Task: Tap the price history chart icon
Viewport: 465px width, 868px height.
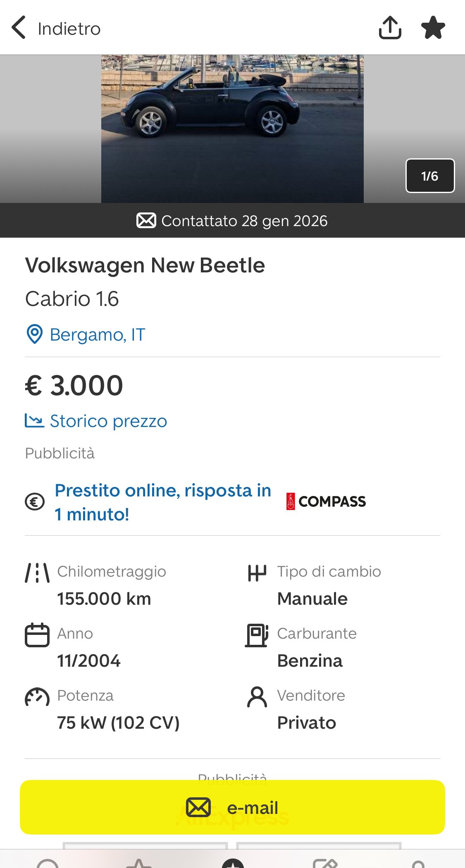Action: point(34,421)
